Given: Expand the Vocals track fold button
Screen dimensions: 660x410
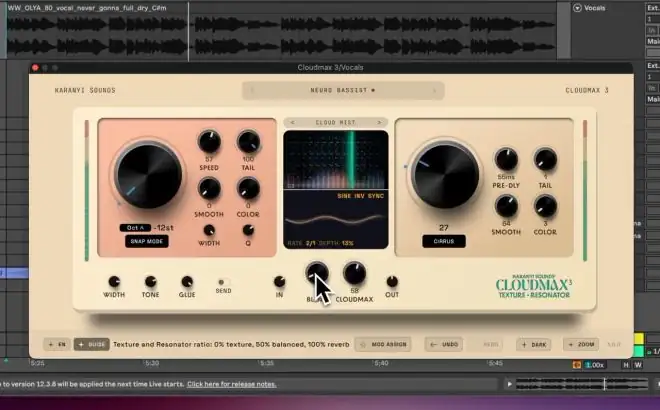Looking at the screenshot, I should pos(578,8).
